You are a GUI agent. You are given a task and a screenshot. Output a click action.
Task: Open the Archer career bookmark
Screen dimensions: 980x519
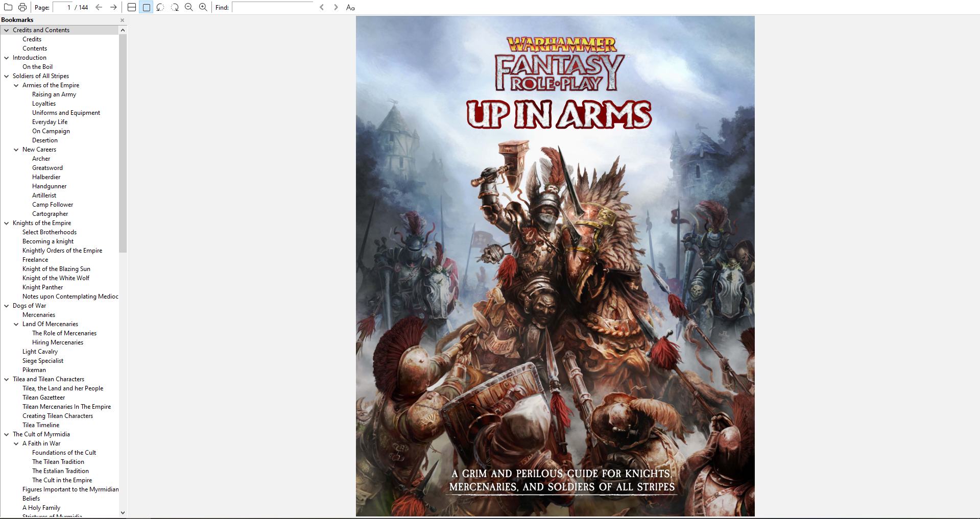(x=41, y=159)
